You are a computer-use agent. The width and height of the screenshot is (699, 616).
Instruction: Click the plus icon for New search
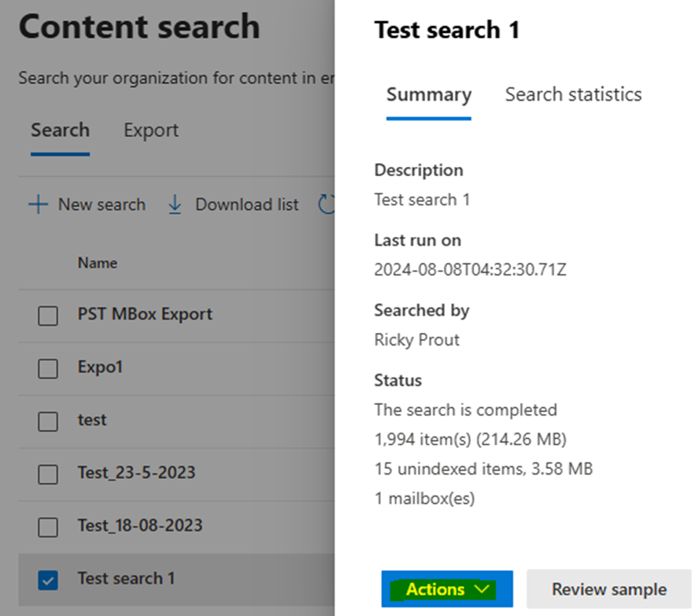pos(37,205)
